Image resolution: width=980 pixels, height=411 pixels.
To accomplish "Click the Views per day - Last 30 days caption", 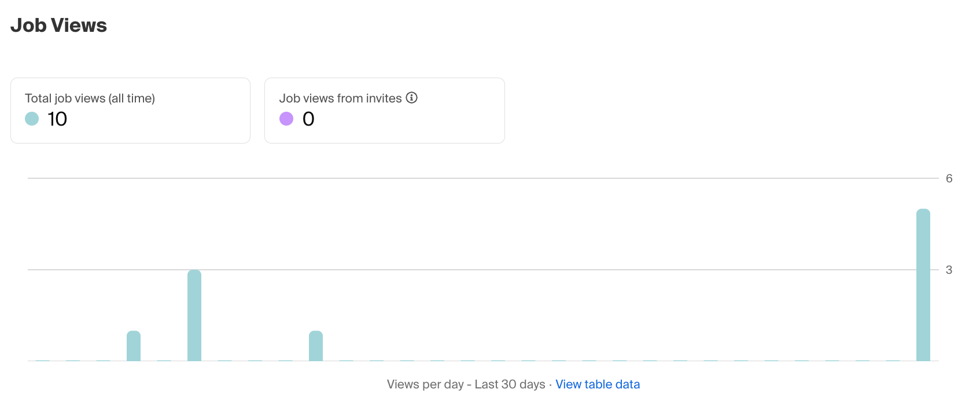I will pyautogui.click(x=466, y=384).
